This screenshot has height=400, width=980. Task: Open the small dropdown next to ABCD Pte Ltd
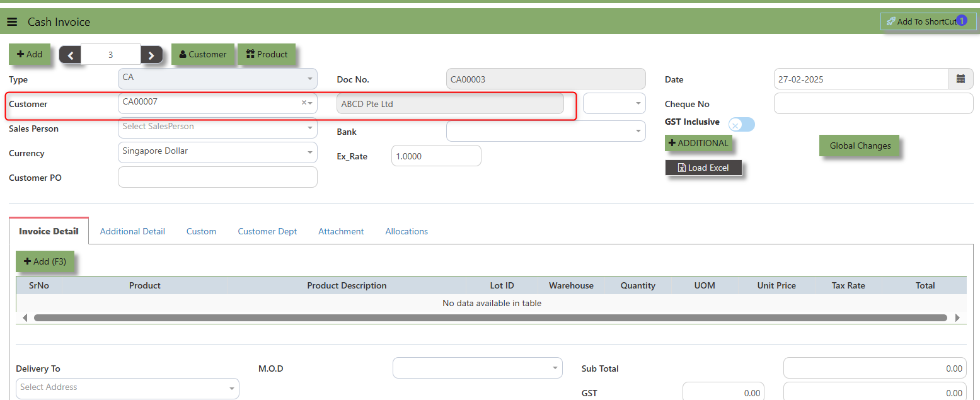[x=614, y=103]
